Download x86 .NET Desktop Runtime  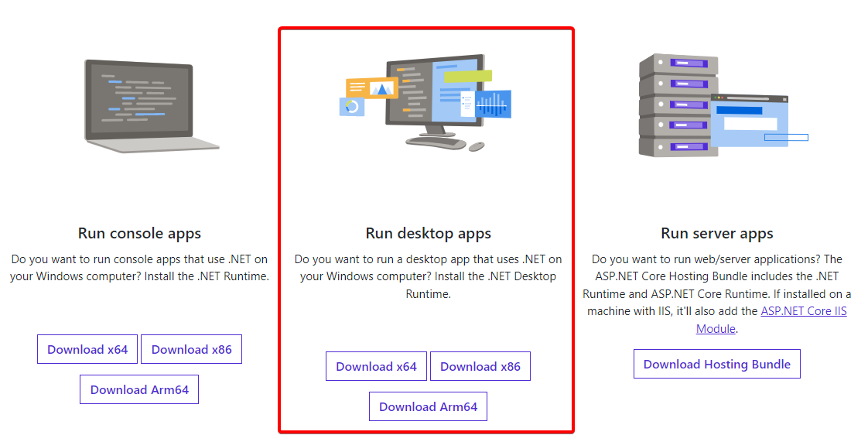click(x=480, y=366)
